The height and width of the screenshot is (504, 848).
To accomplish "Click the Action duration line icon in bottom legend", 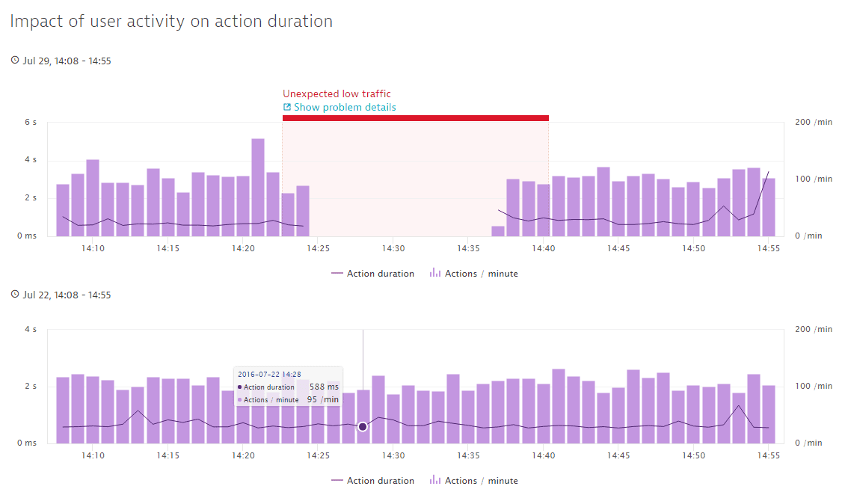I will click(x=337, y=481).
